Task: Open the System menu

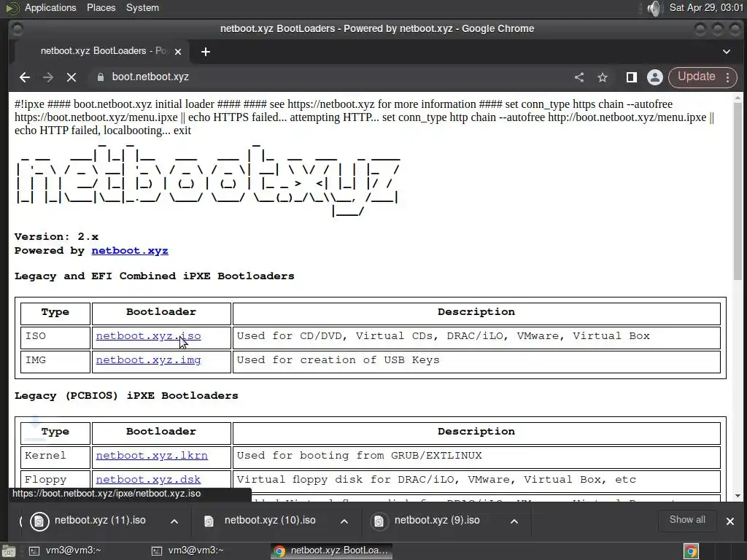Action: click(142, 7)
